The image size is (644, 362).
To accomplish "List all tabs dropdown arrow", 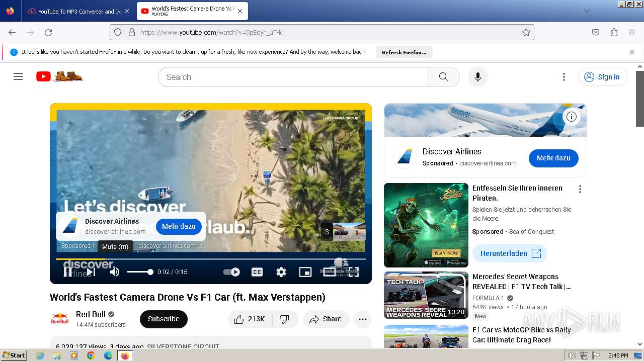I will (x=587, y=11).
